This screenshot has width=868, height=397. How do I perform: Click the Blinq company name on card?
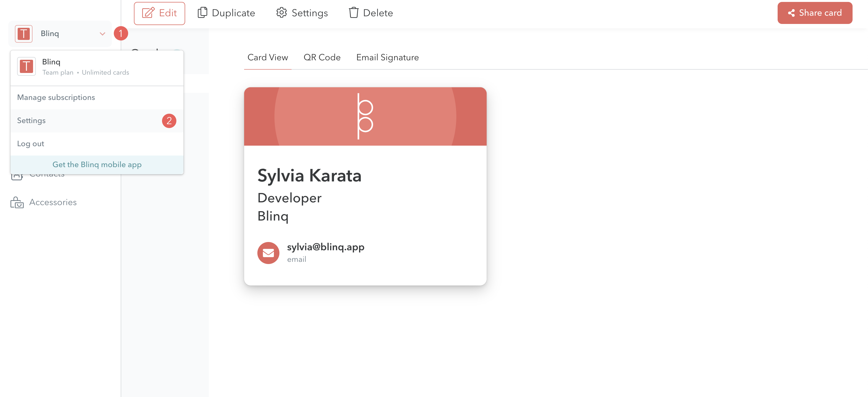[273, 216]
